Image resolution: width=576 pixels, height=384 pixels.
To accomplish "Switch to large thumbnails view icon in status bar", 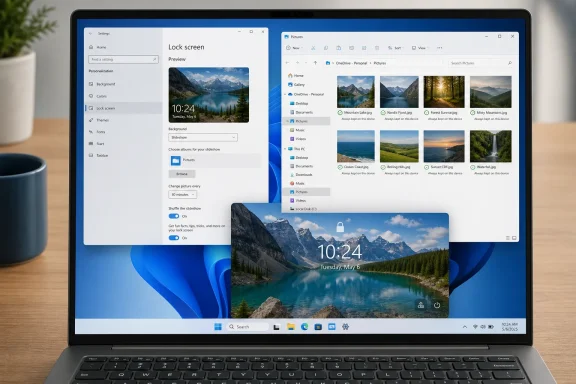I will (x=514, y=238).
